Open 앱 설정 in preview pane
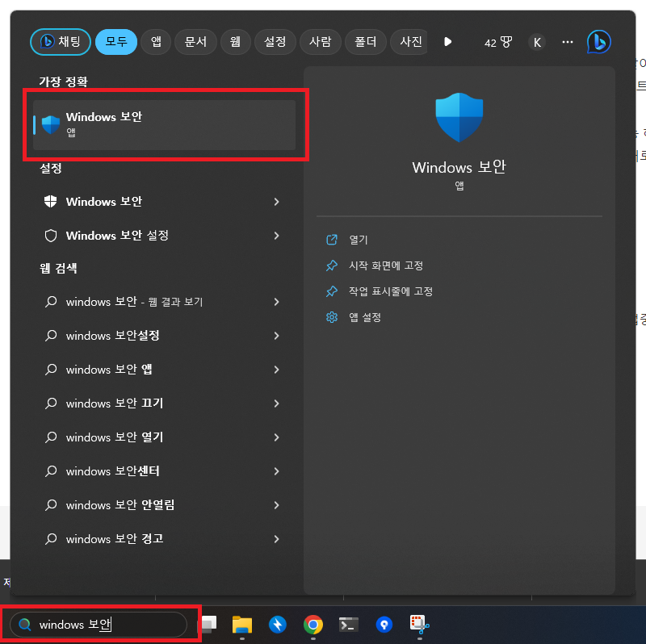 click(x=365, y=317)
